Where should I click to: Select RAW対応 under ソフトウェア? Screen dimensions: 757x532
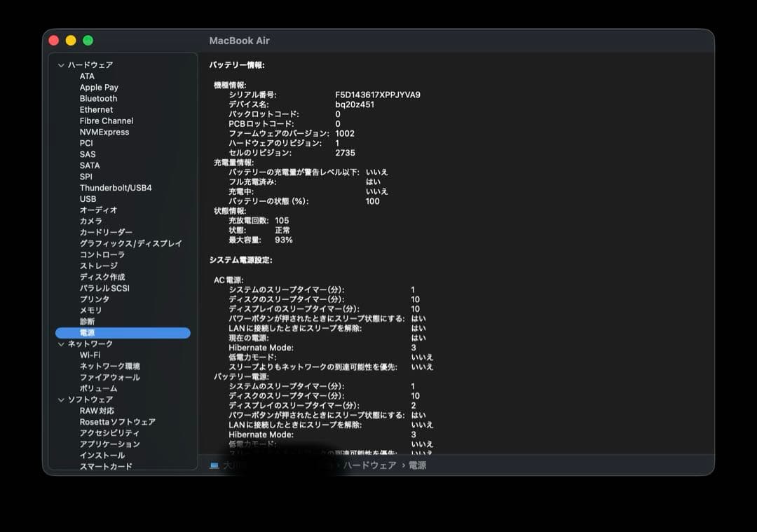97,410
